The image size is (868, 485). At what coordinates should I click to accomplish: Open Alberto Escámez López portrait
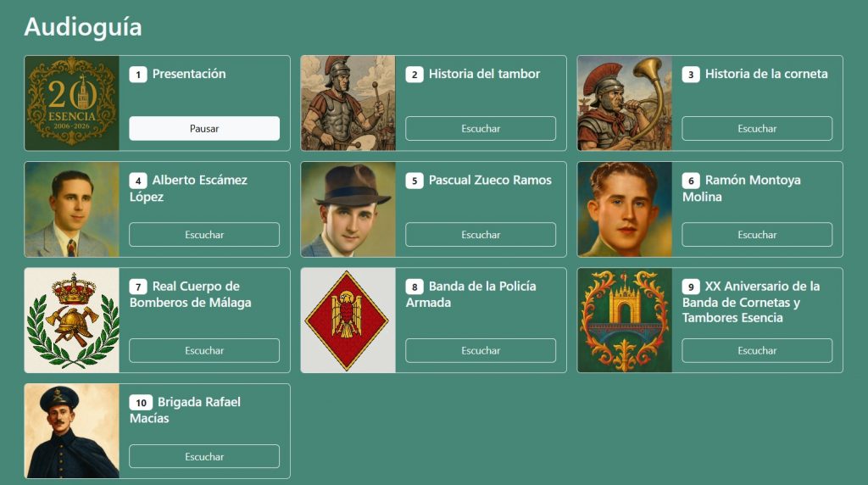click(72, 209)
